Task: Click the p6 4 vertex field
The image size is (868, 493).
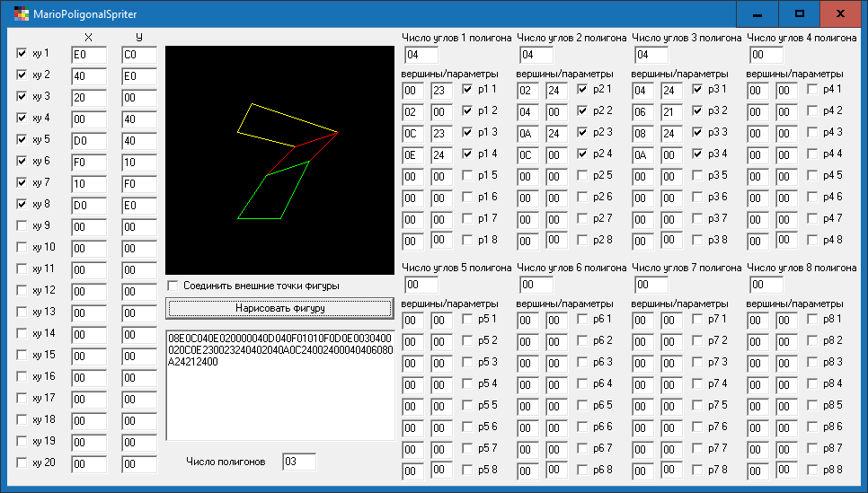Action: click(x=528, y=385)
